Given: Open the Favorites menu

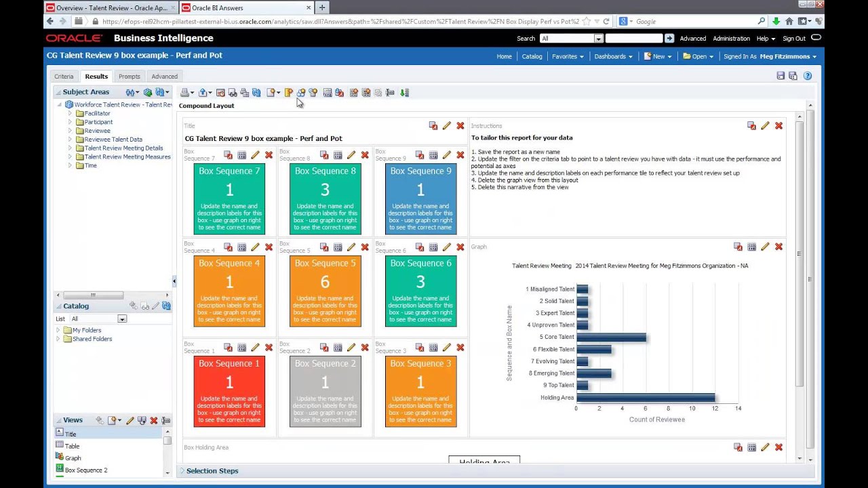Looking at the screenshot, I should click(568, 56).
